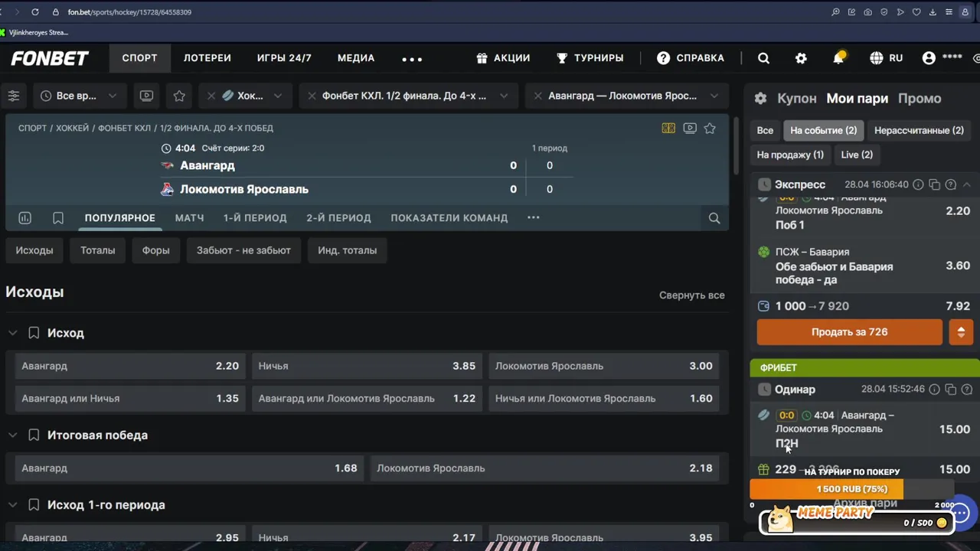The height and width of the screenshot is (551, 980).
Task: Expand the hockey sport dropdown arrow
Action: pos(278,96)
